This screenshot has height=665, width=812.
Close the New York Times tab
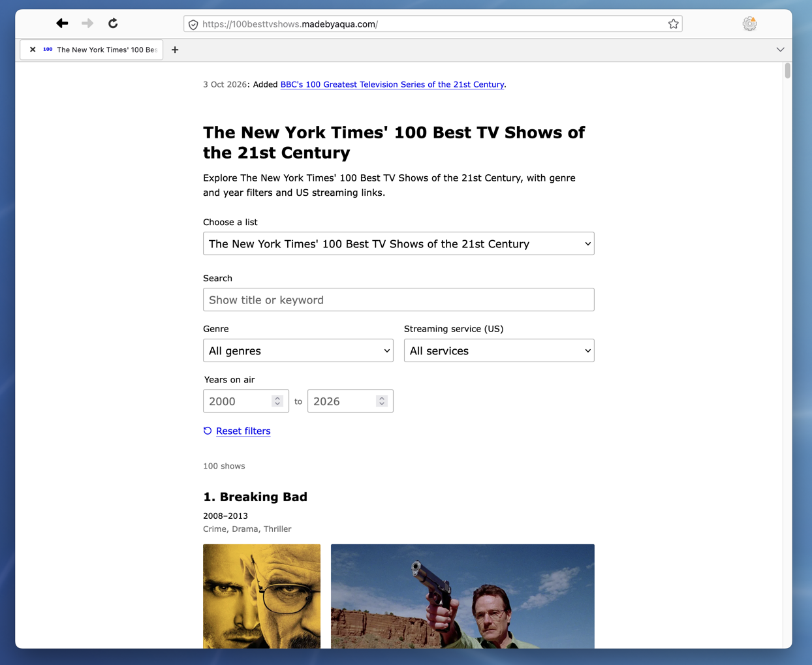tap(33, 50)
